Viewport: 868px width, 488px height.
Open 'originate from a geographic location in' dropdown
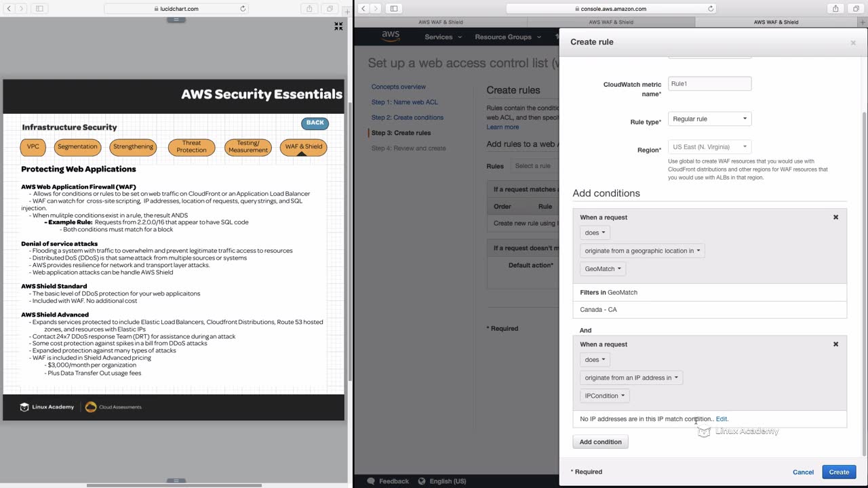642,251
